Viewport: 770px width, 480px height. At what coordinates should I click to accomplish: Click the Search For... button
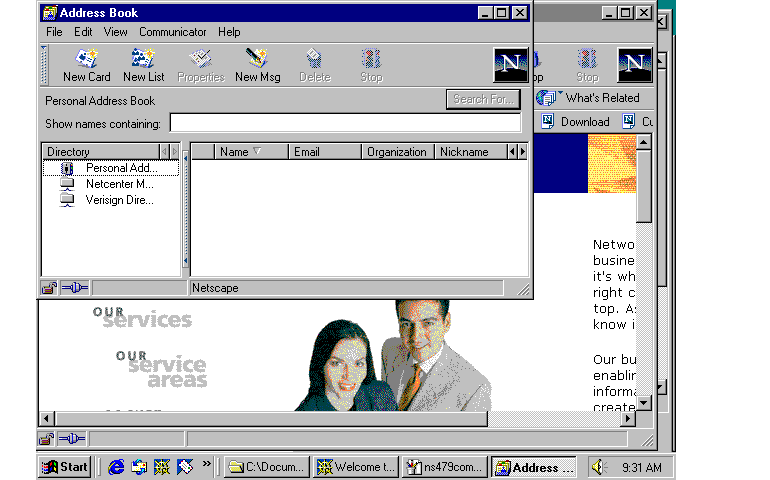point(483,99)
